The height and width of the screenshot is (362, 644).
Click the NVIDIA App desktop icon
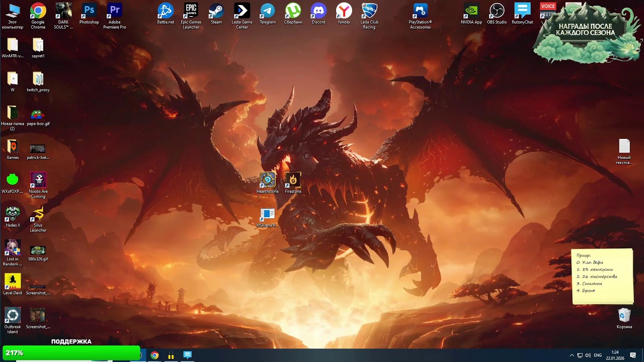[x=471, y=14]
